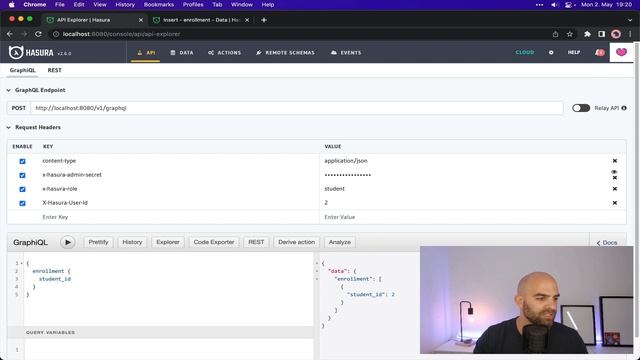The image size is (640, 360).
Task: Uncheck the x-hasura-role header checkbox
Action: coord(22,189)
